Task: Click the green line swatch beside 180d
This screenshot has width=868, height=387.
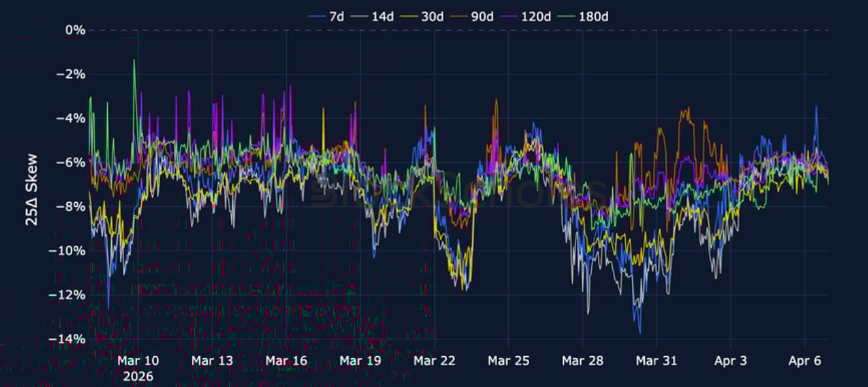Action: tap(567, 16)
